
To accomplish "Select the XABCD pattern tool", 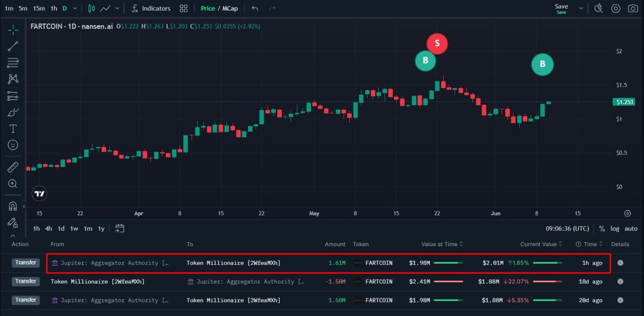I will (13, 79).
